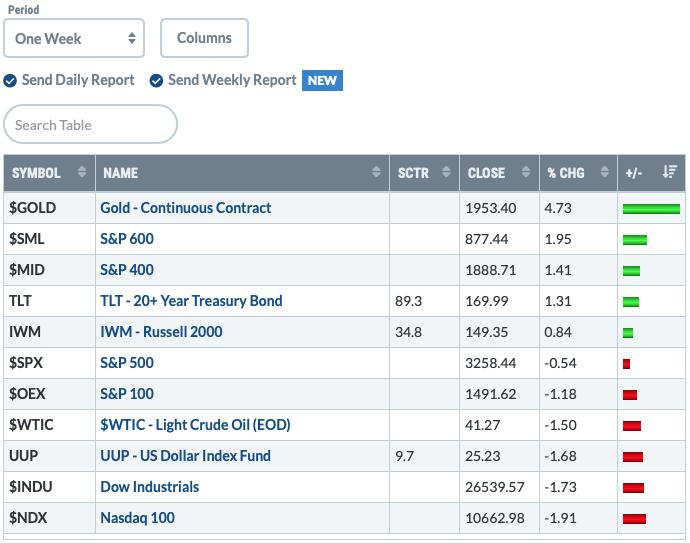Select the $SPX symbol cell
The image size is (690, 543).
click(49, 363)
